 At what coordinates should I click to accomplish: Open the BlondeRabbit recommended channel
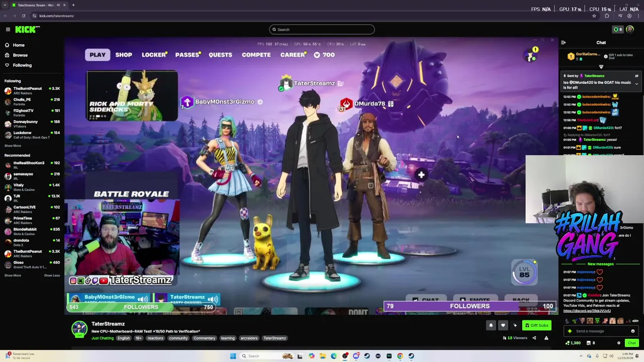click(x=32, y=231)
